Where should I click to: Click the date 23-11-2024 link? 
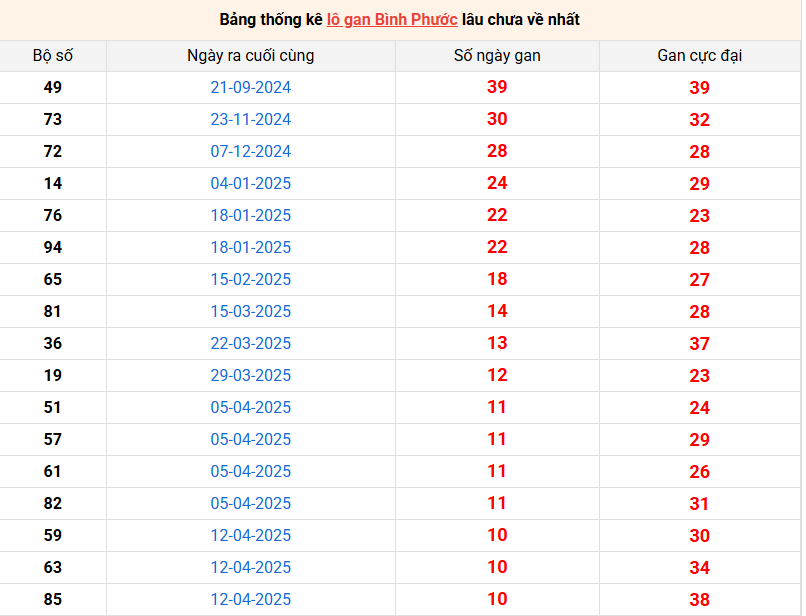[250, 120]
